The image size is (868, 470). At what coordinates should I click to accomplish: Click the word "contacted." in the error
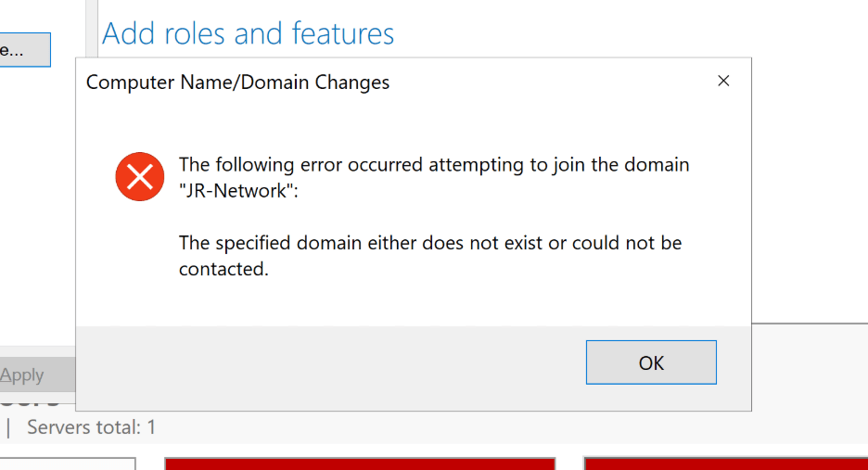[223, 271]
